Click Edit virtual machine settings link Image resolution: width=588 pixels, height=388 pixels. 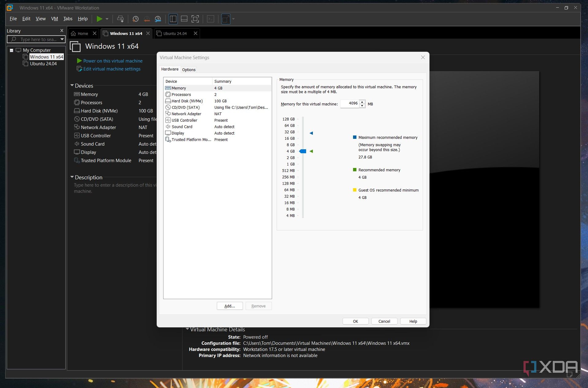112,69
